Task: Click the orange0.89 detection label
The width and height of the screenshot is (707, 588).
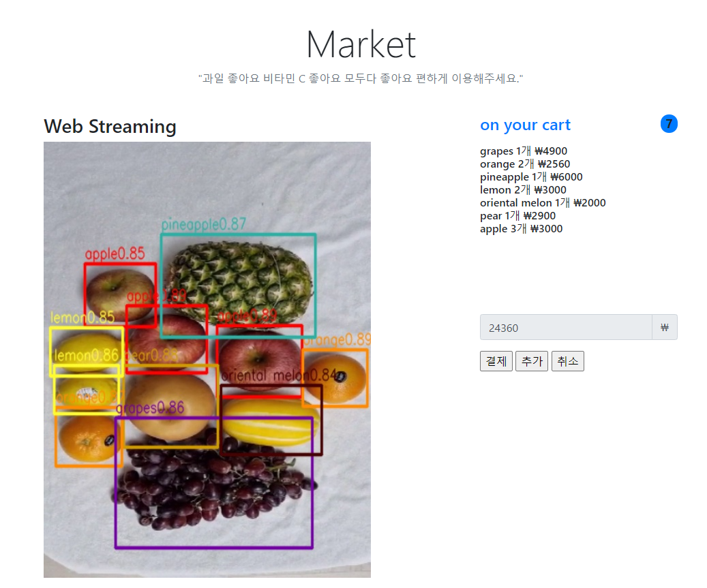Action: 337,339
